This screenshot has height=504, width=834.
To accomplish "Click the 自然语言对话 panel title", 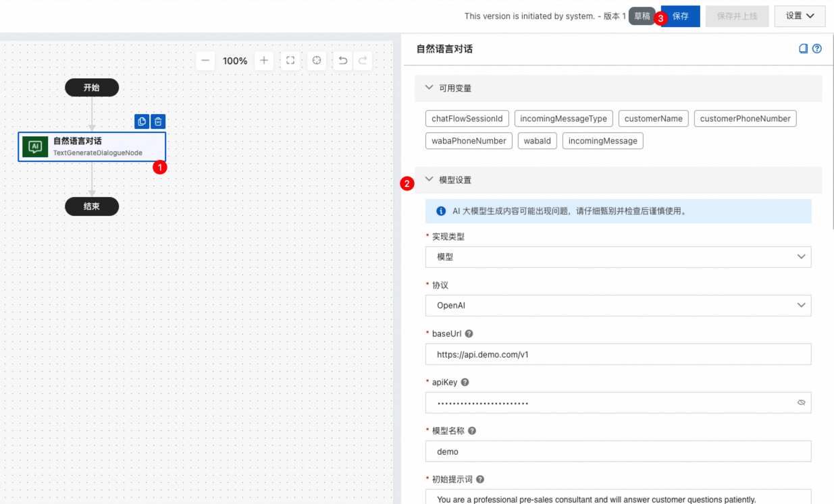I will (444, 49).
